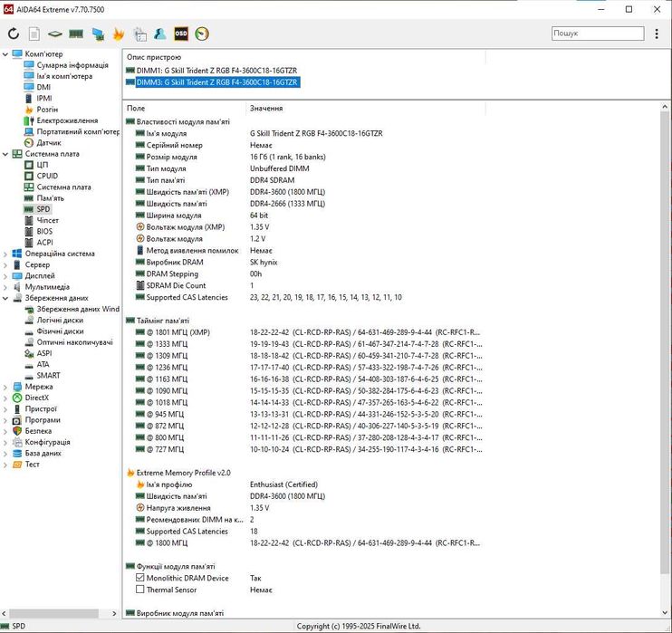Screen dimensions: 672x633
Task: Open the BIOS tree item
Action: 44,232
